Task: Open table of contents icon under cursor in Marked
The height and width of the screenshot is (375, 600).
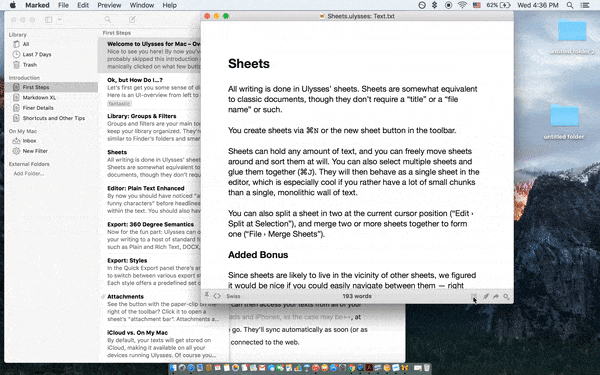Action: 474,296
